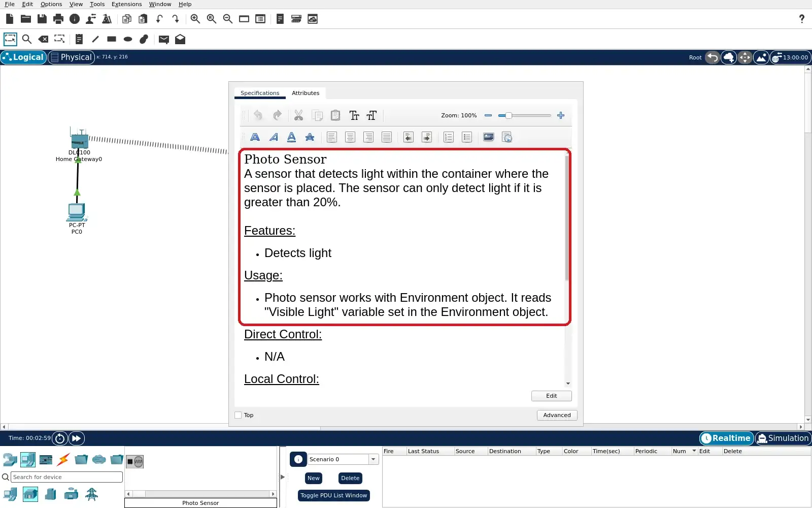Screen dimensions: 812x508
Task: Open file using folder icon
Action: point(26,19)
